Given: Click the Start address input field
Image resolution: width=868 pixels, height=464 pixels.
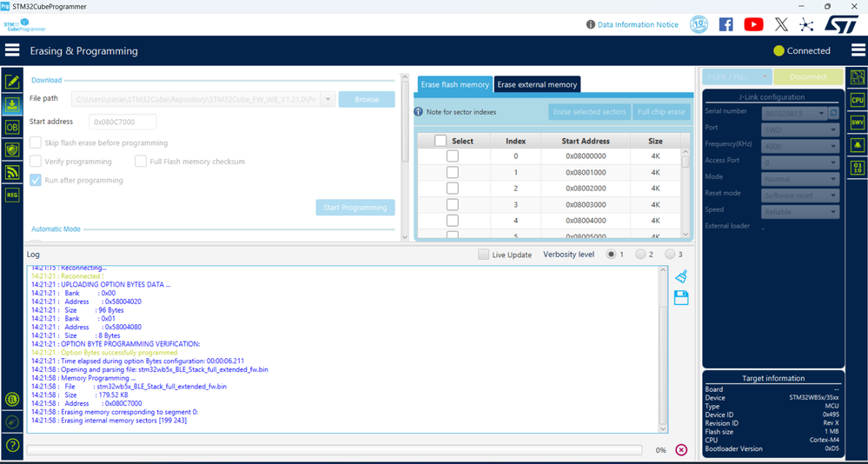Looking at the screenshot, I should tap(123, 122).
